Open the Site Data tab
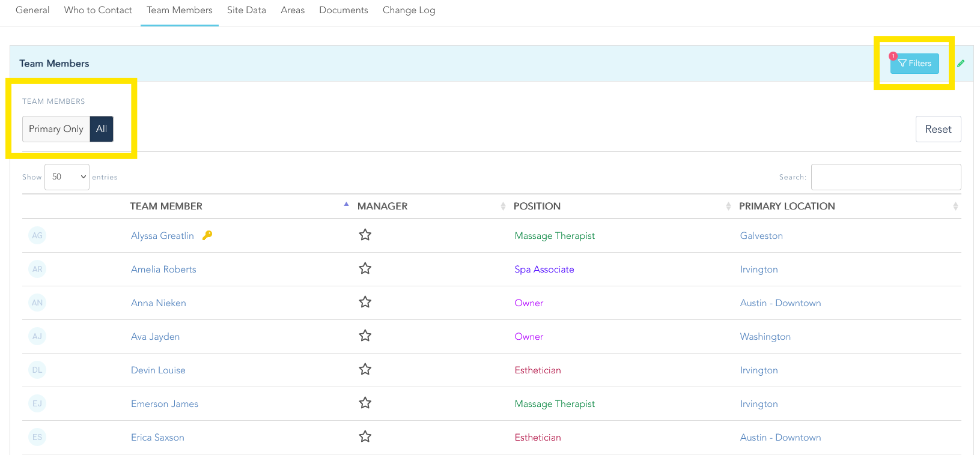980x455 pixels. (x=246, y=10)
